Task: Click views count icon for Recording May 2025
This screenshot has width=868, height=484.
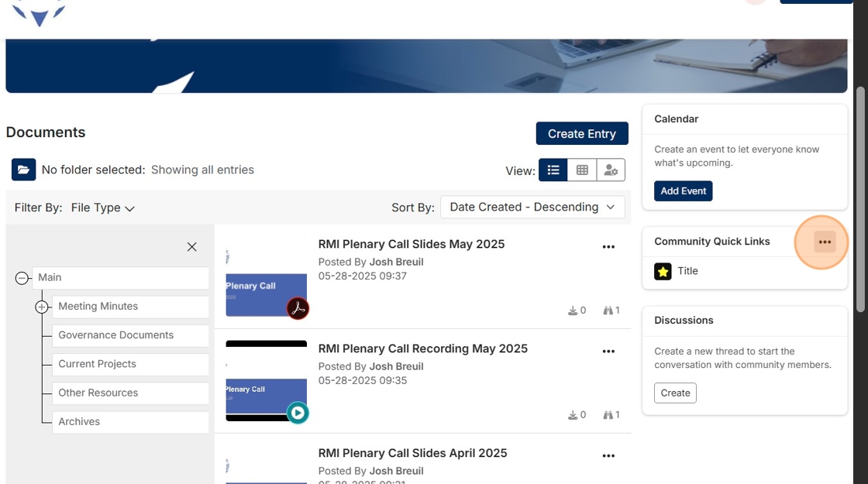Action: pos(608,415)
